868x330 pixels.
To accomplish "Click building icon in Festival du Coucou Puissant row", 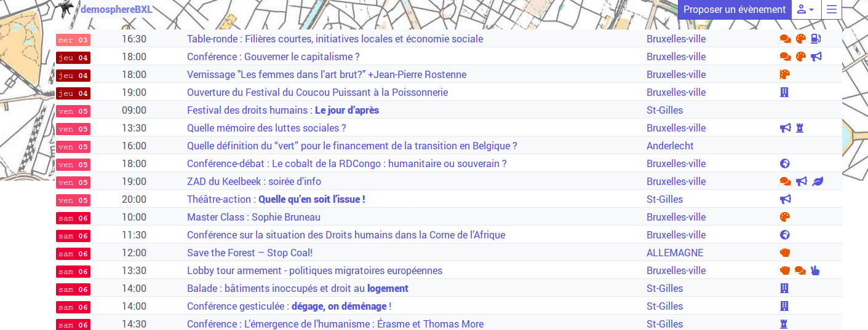I will pos(784,92).
